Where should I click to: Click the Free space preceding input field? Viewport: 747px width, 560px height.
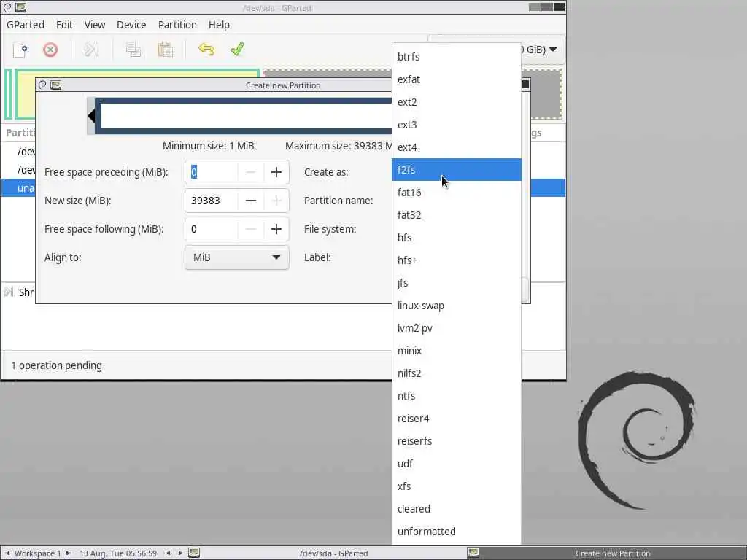coord(212,172)
